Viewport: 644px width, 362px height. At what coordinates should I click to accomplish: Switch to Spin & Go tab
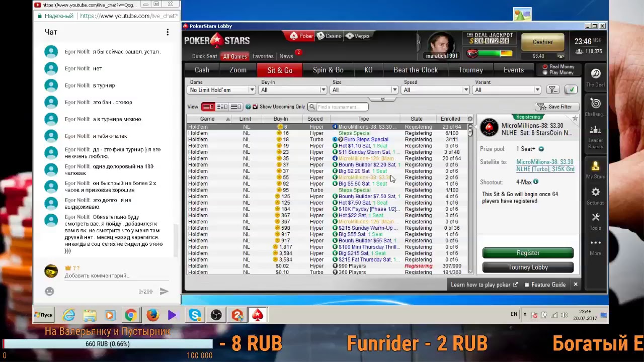[328, 70]
